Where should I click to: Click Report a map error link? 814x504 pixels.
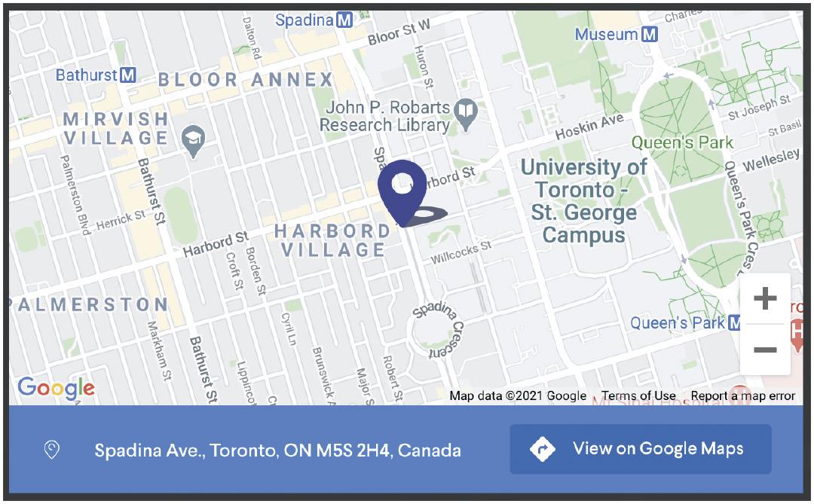[x=743, y=396]
